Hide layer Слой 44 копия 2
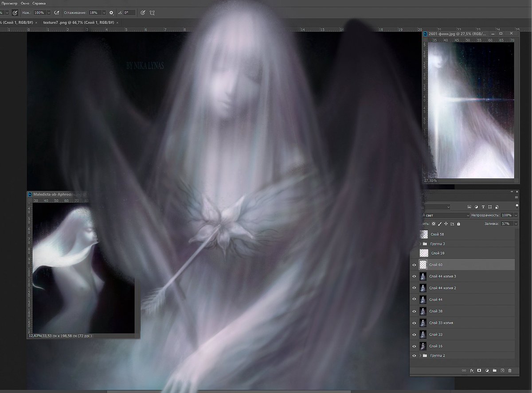The image size is (532, 393). 414,288
